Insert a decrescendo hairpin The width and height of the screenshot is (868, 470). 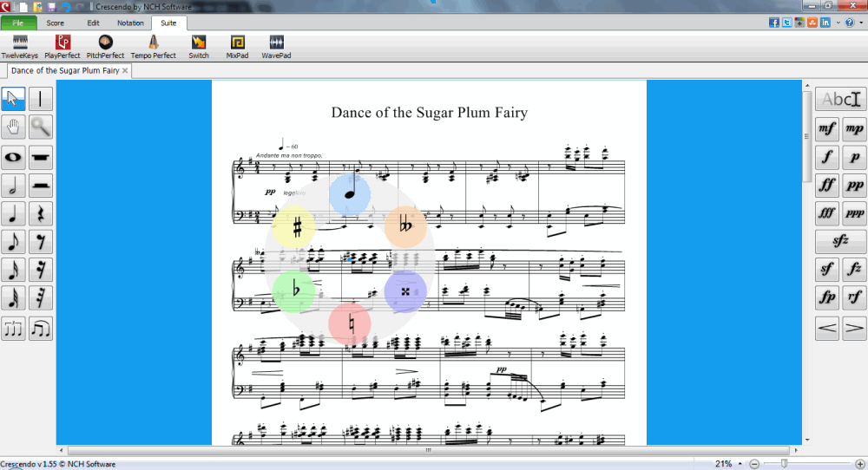pyautogui.click(x=854, y=328)
